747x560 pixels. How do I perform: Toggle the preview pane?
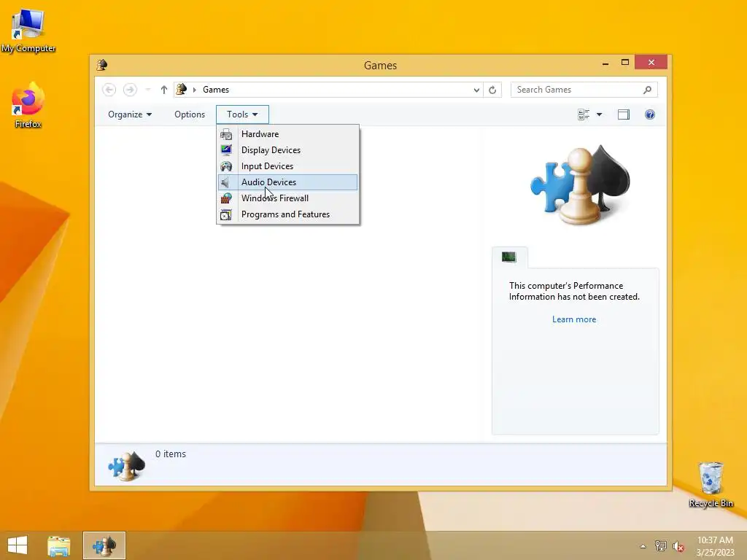click(x=624, y=114)
